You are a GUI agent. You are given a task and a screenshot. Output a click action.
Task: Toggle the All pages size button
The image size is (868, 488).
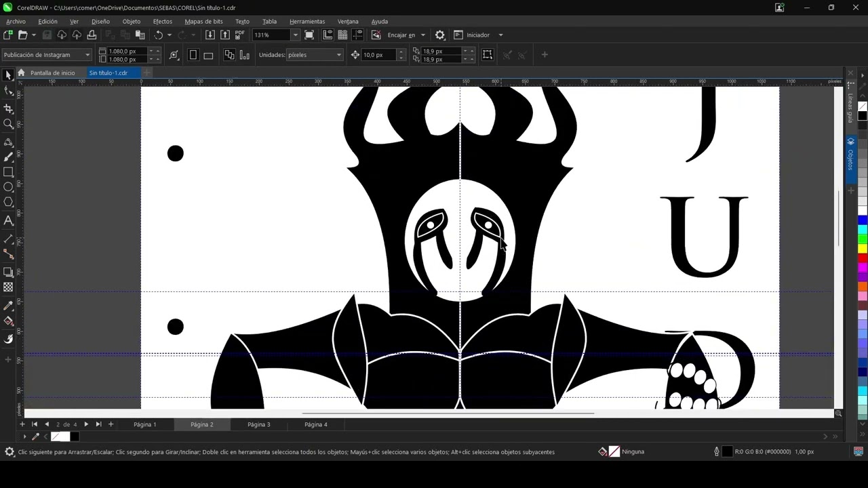229,55
